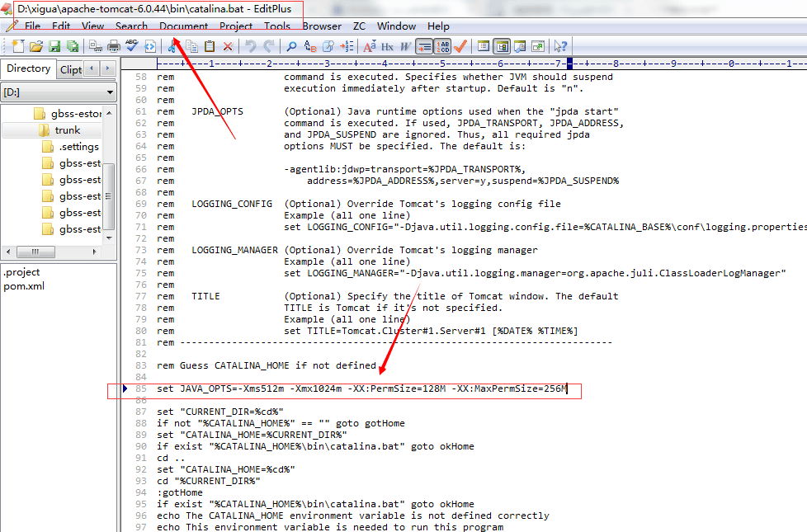This screenshot has width=807, height=532.
Task: Open the View menu
Action: pyautogui.click(x=92, y=26)
